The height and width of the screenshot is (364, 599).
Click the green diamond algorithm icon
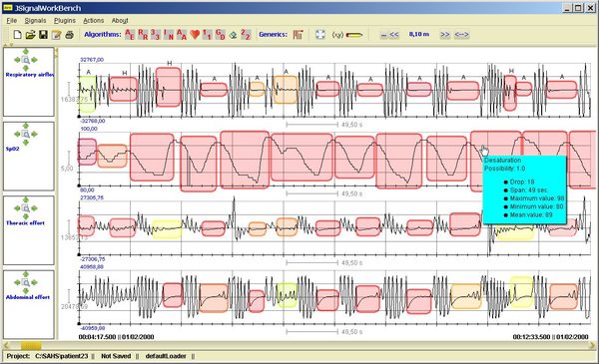point(233,35)
